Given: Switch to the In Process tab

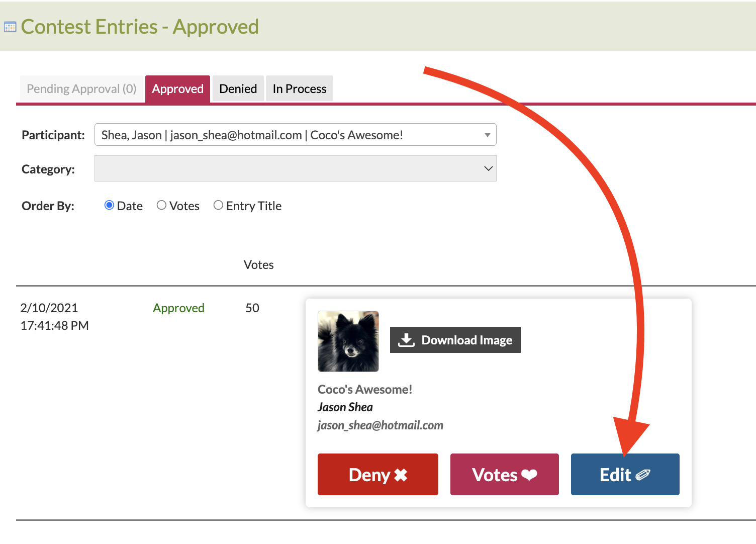Looking at the screenshot, I should [x=300, y=88].
